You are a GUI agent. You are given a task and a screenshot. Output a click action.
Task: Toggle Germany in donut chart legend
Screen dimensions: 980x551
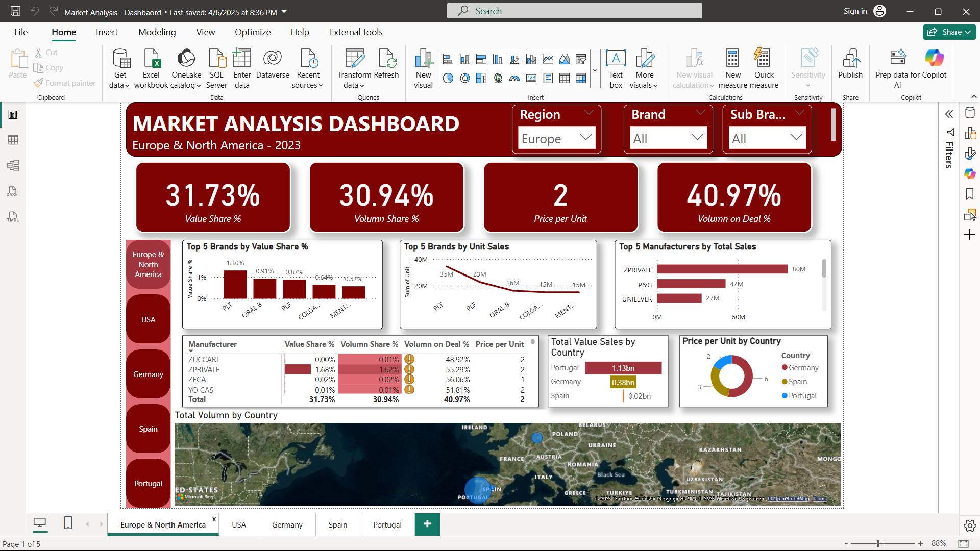[800, 368]
